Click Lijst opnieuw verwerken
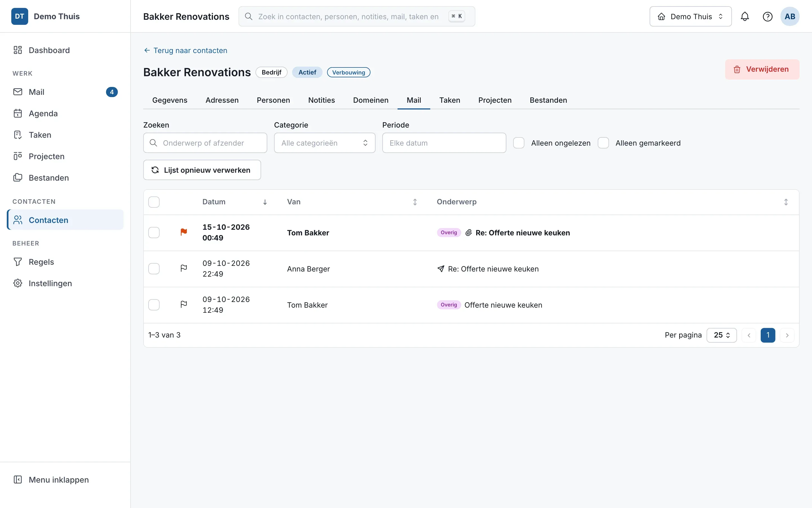This screenshot has height=508, width=812. pos(202,170)
